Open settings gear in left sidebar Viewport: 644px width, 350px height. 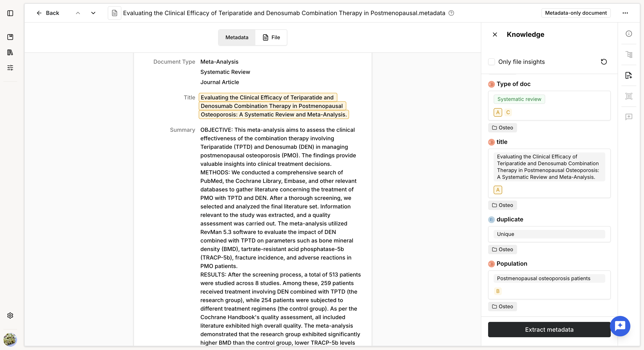click(10, 316)
